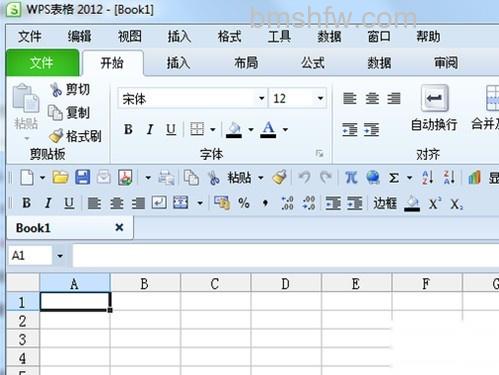Viewport: 499px width, 375px height.
Task: Sort descending with Z-A icon
Action: (x=449, y=177)
